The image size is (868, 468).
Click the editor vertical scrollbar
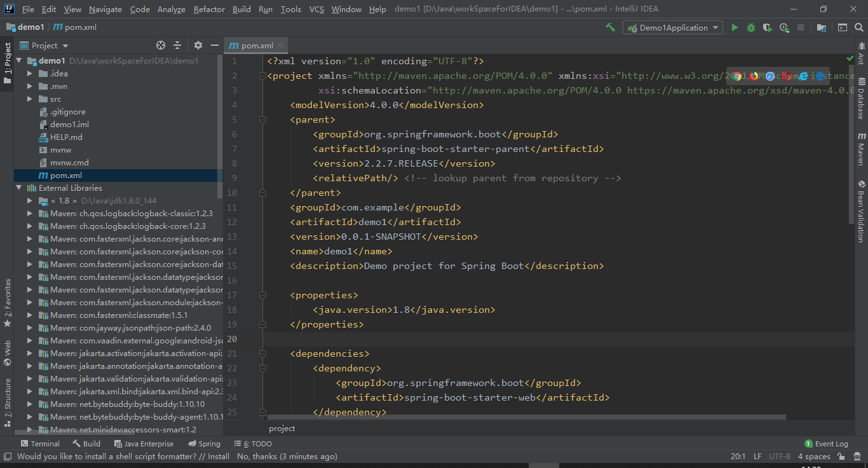pos(851,143)
